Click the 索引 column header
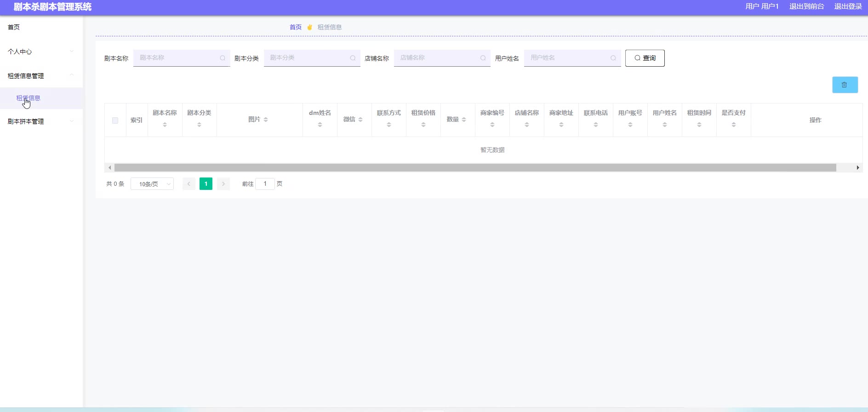This screenshot has height=412, width=868. (137, 120)
